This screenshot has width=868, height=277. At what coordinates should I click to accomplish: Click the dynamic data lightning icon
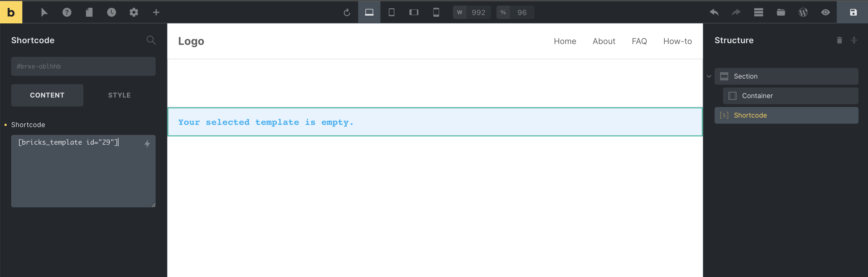[x=147, y=144]
